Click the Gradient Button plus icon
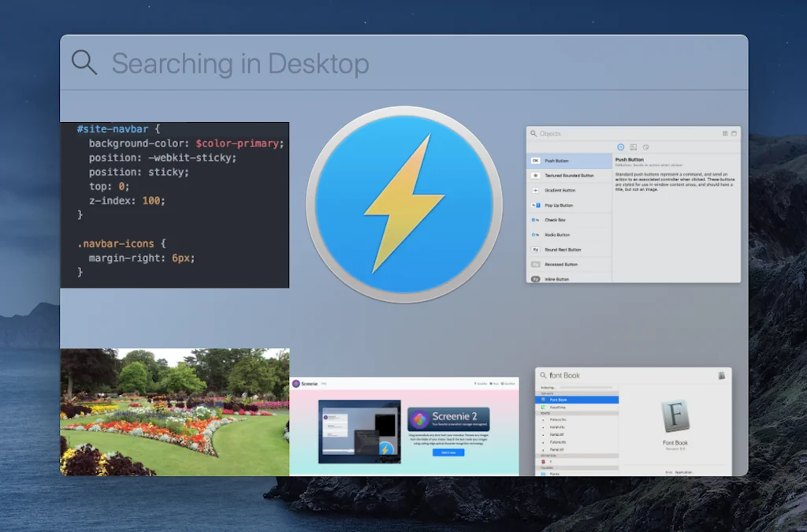This screenshot has height=532, width=807. 535,191
